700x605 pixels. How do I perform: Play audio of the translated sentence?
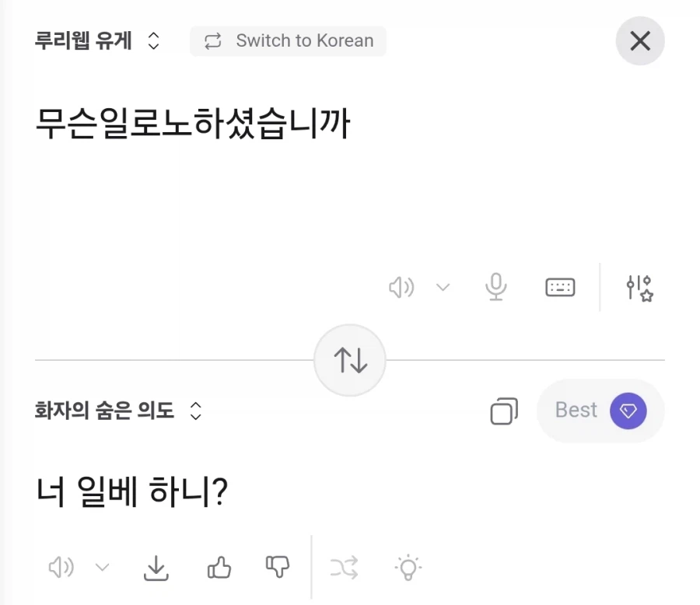point(61,567)
